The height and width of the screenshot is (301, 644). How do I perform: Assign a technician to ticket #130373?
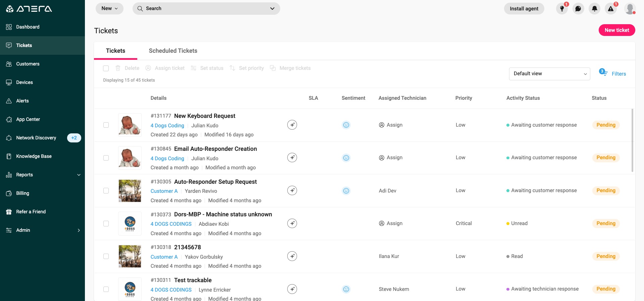391,223
